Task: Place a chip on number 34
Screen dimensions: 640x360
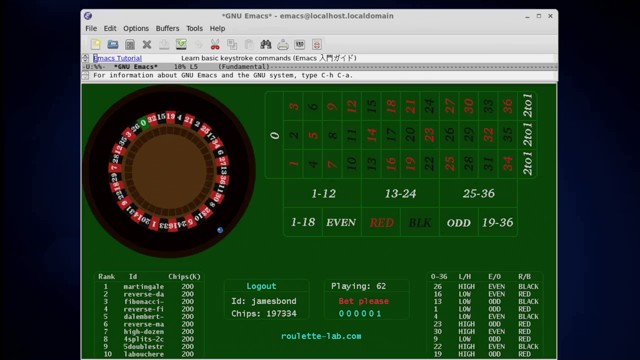Action: click(508, 163)
